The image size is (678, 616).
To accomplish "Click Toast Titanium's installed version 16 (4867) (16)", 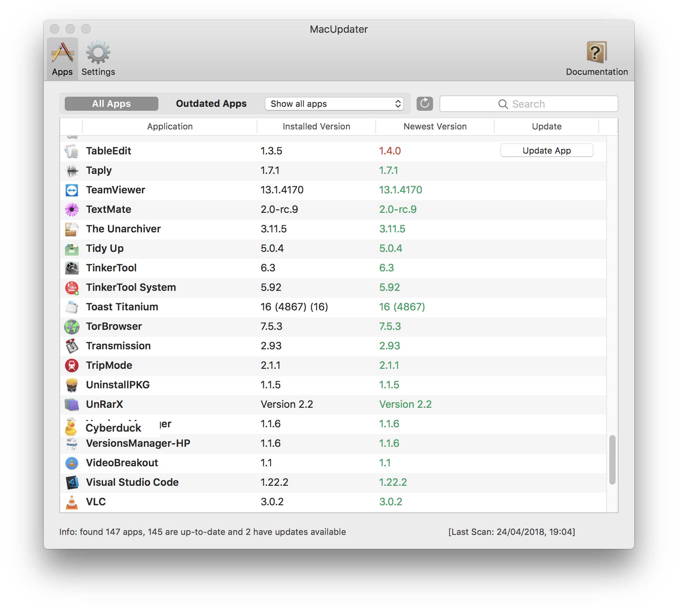I will (x=295, y=307).
